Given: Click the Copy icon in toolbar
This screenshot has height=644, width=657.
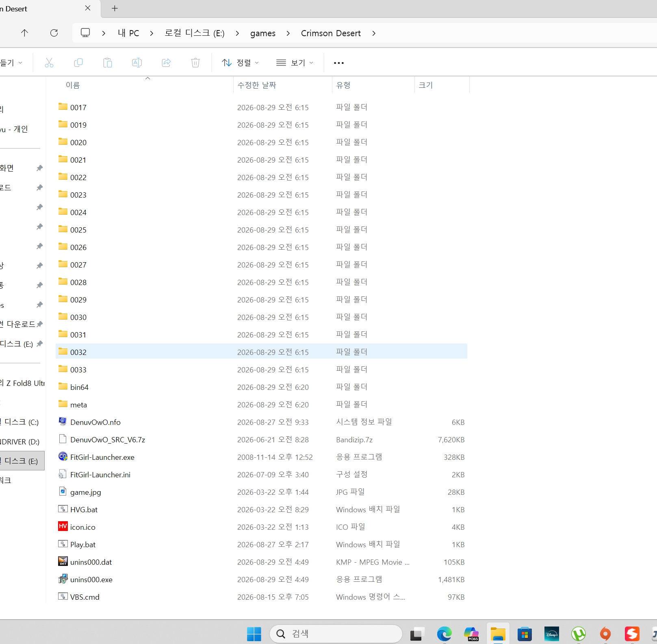Looking at the screenshot, I should pyautogui.click(x=78, y=63).
